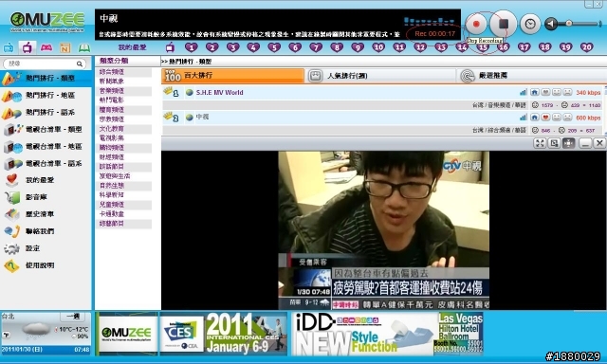This screenshot has width=607, height=364.
Task: Switch to 人氣排行(週) weekly tab
Action: (381, 76)
